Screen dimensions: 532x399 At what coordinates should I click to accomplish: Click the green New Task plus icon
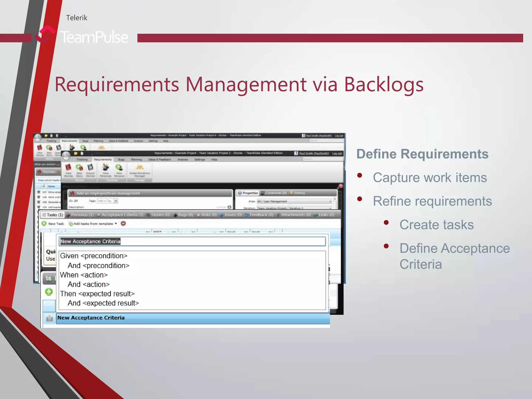[x=44, y=223]
